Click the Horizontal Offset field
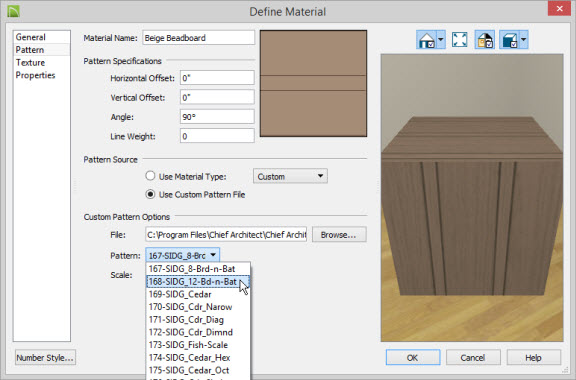The height and width of the screenshot is (380, 576). (x=217, y=78)
